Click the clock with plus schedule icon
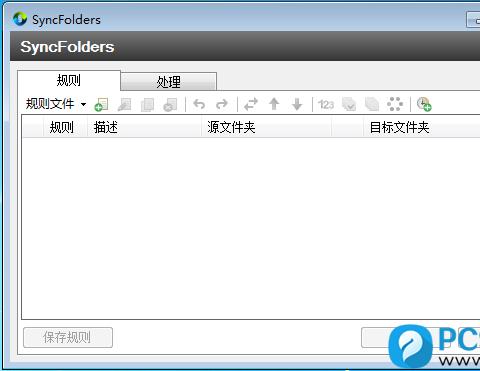 [424, 104]
